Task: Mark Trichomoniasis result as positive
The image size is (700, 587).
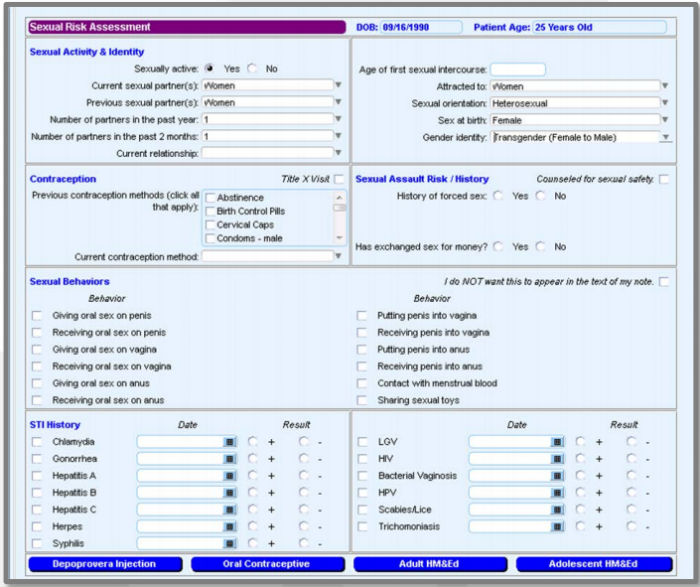Action: tap(580, 526)
